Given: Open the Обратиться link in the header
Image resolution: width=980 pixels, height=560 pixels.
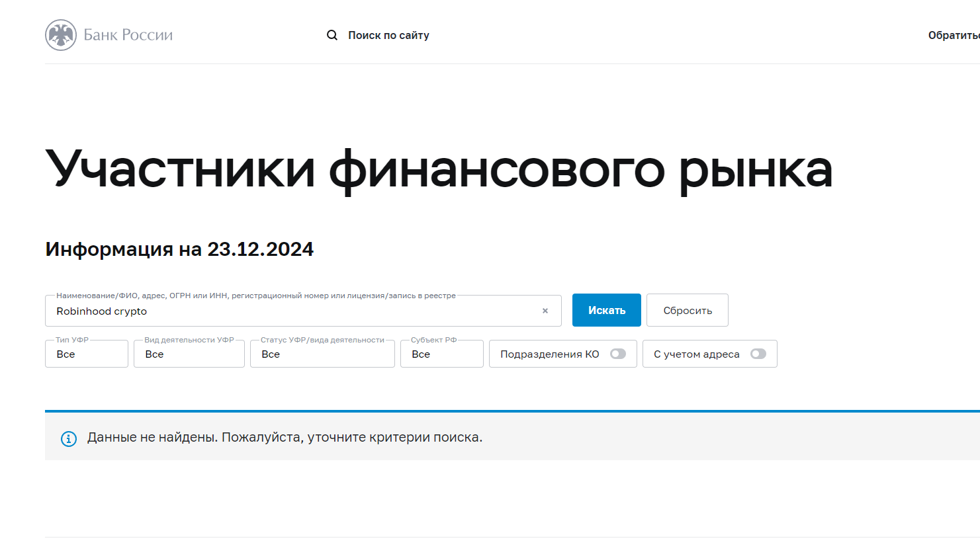Looking at the screenshot, I should [x=954, y=35].
